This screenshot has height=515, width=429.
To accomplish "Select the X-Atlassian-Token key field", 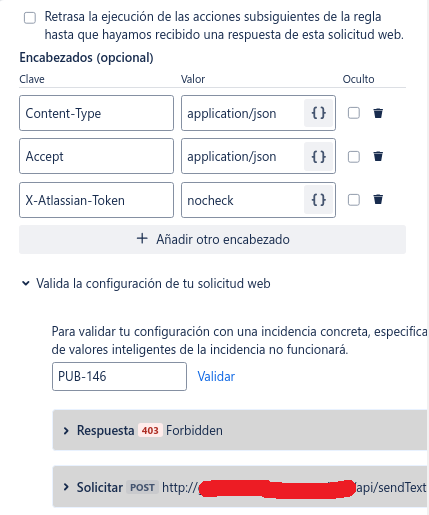I will tap(96, 200).
